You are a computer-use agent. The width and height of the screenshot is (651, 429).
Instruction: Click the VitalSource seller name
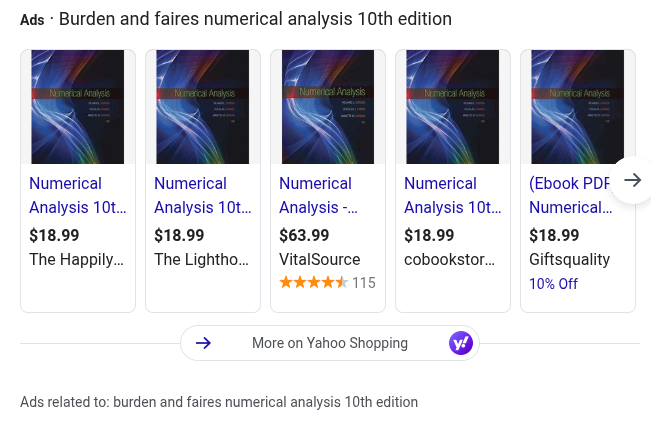(319, 259)
